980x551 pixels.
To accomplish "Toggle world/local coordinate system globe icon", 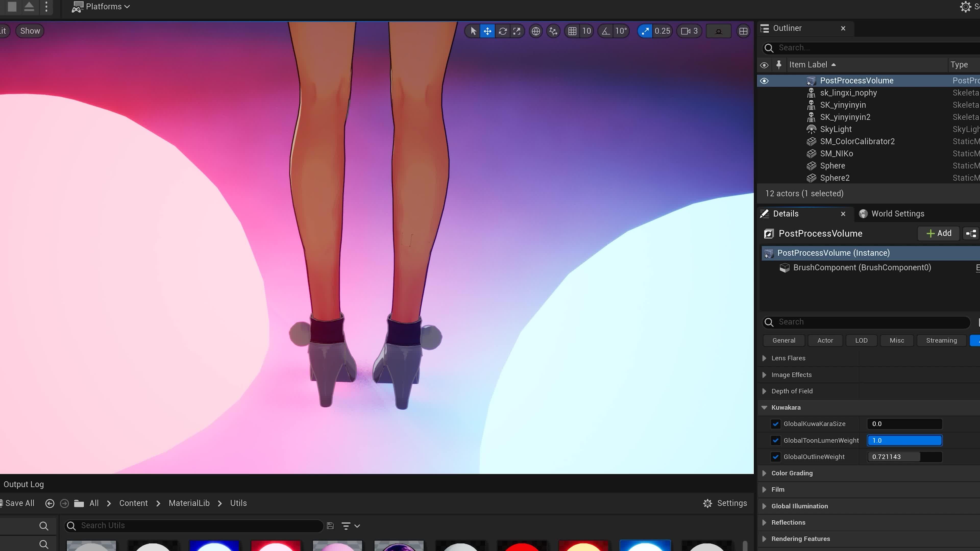I will coord(536,31).
